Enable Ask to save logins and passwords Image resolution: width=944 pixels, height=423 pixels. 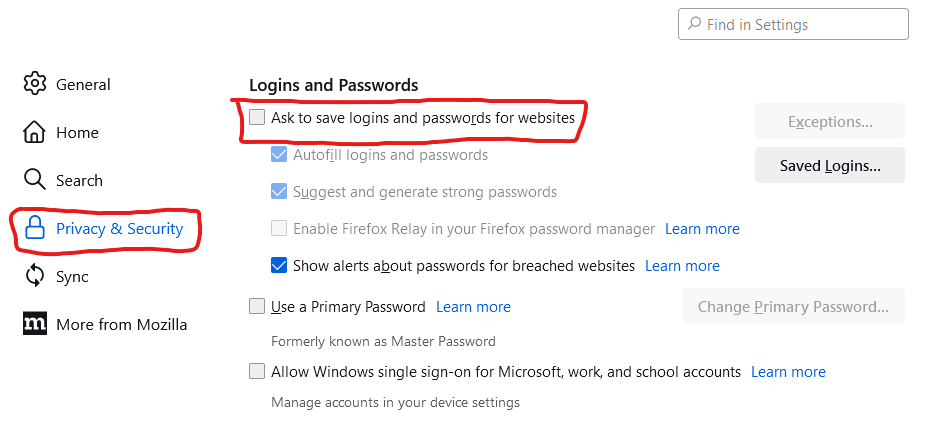click(x=257, y=117)
